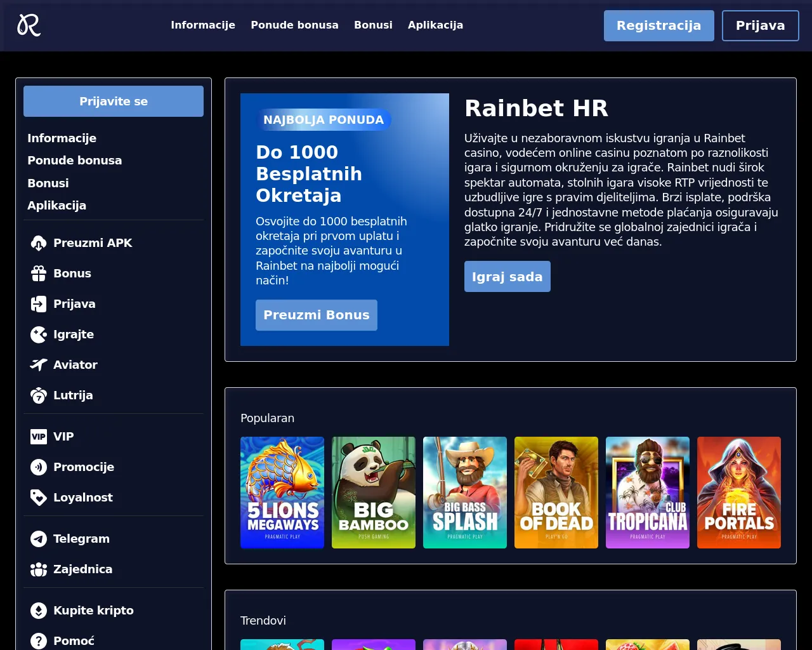Click the Telegram paper plane icon
Screen dimensions: 812x650
point(39,539)
